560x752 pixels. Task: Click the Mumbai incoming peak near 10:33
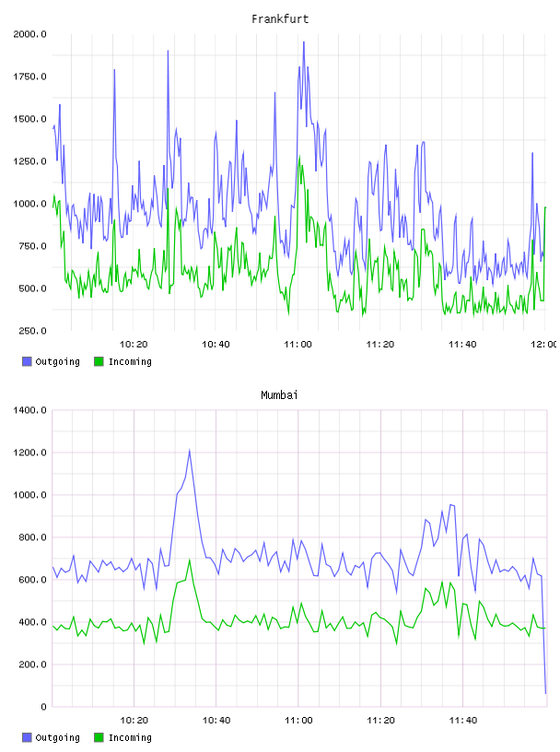click(x=190, y=559)
